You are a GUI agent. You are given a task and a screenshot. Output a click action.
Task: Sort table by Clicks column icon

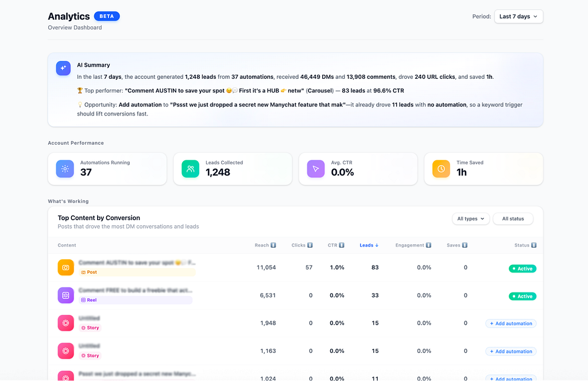point(310,245)
